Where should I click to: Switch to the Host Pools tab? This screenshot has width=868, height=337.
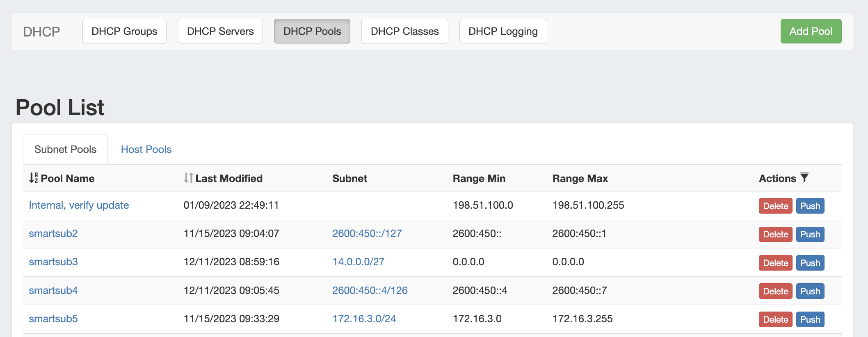(x=146, y=150)
